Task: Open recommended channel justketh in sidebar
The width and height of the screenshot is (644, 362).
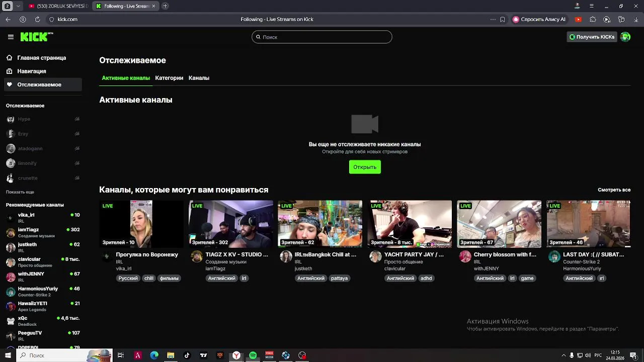Action: coord(43,247)
